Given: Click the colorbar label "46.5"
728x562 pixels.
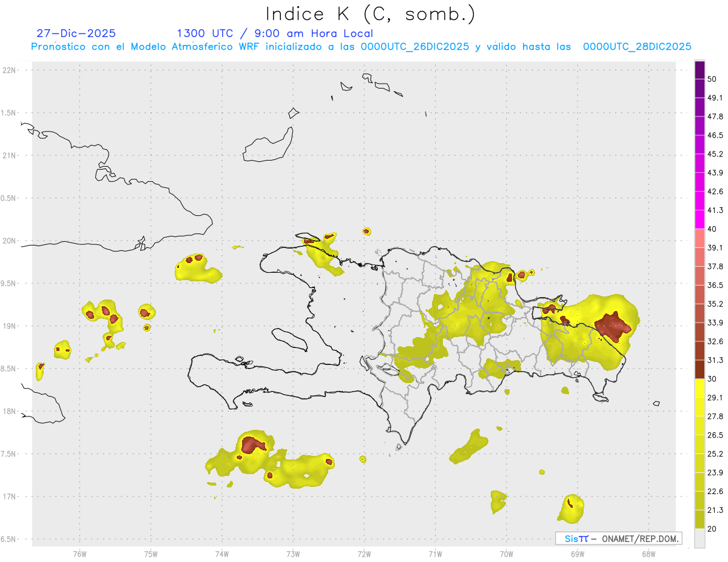Looking at the screenshot, I should (715, 135).
